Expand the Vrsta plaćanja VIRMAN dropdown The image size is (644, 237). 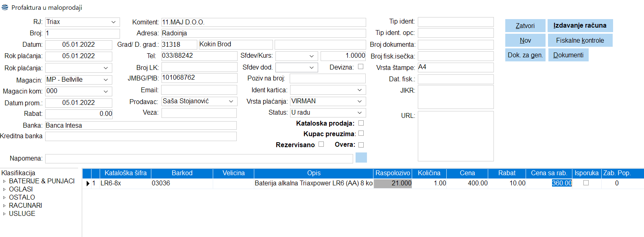click(x=360, y=101)
